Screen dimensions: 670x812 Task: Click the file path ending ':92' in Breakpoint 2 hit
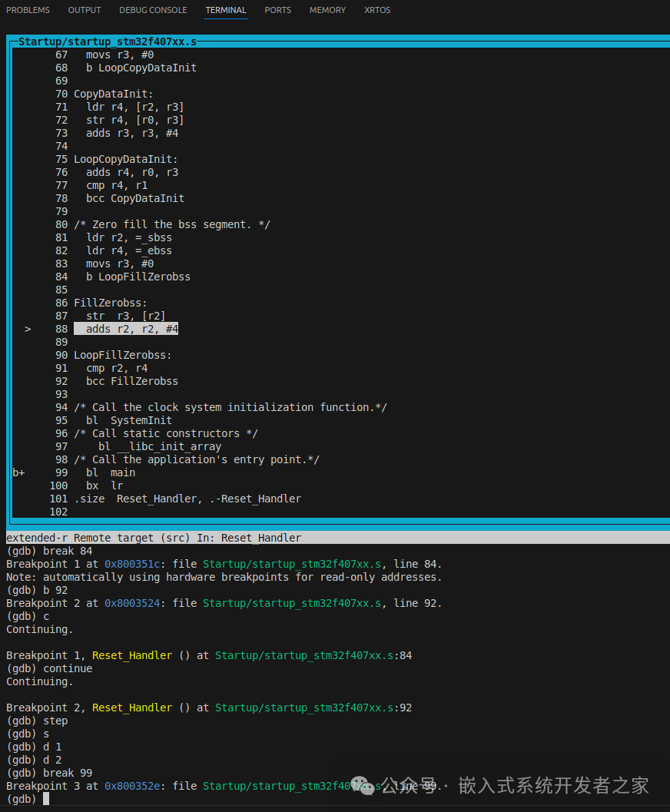click(313, 708)
